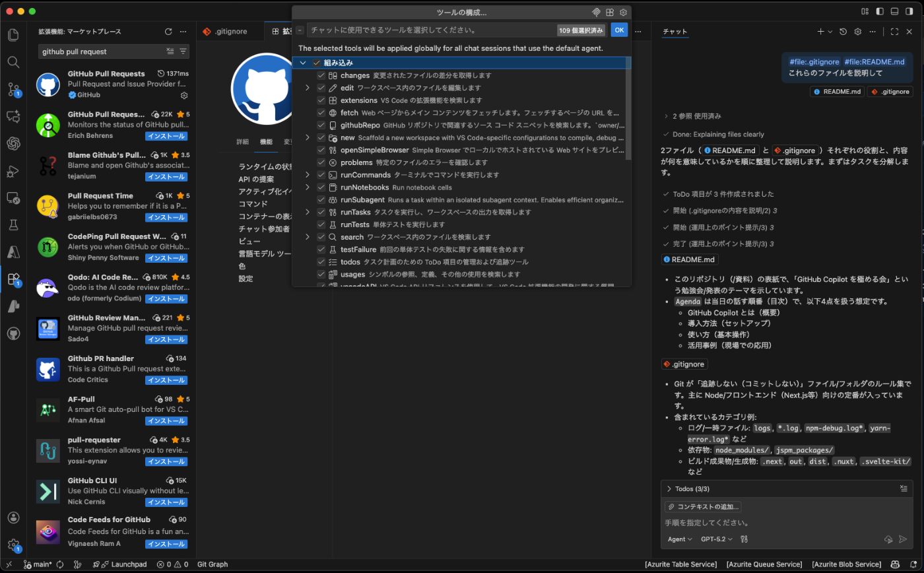Viewport: 924px width, 573px height.
Task: Select the 詳細 tab on extension page
Action: click(x=243, y=142)
